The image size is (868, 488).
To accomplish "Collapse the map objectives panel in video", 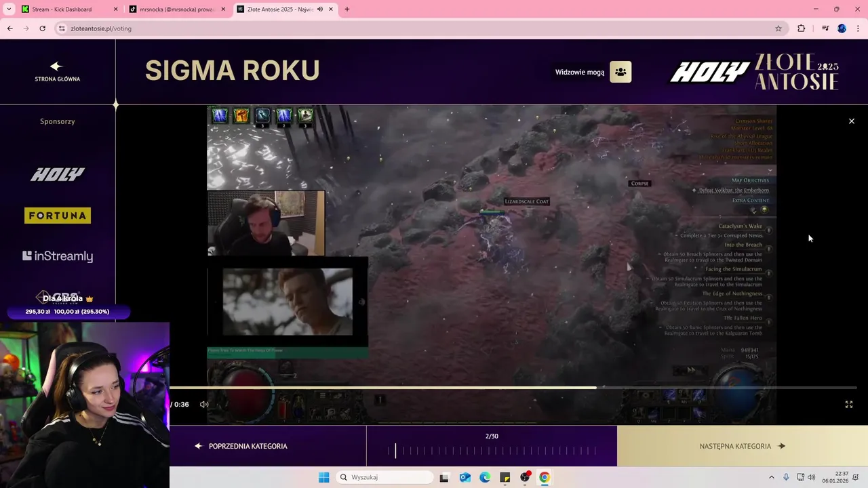I will pyautogui.click(x=770, y=171).
